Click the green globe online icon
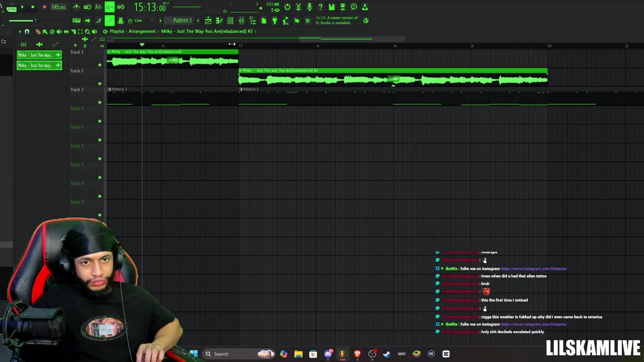 366,21
